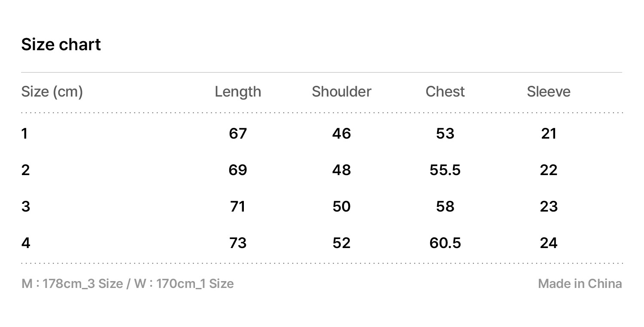Click the Length column header

pos(238,91)
